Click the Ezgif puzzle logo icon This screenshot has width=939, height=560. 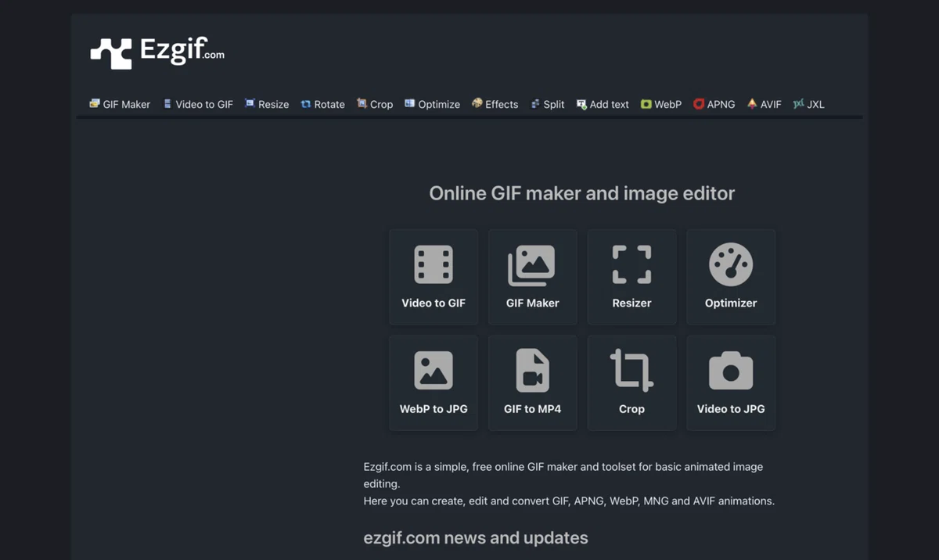coord(111,54)
